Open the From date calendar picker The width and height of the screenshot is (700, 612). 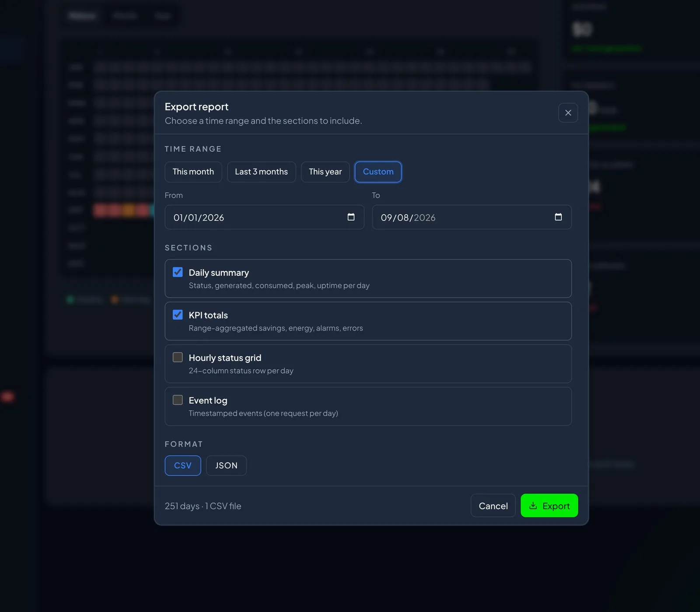point(351,217)
